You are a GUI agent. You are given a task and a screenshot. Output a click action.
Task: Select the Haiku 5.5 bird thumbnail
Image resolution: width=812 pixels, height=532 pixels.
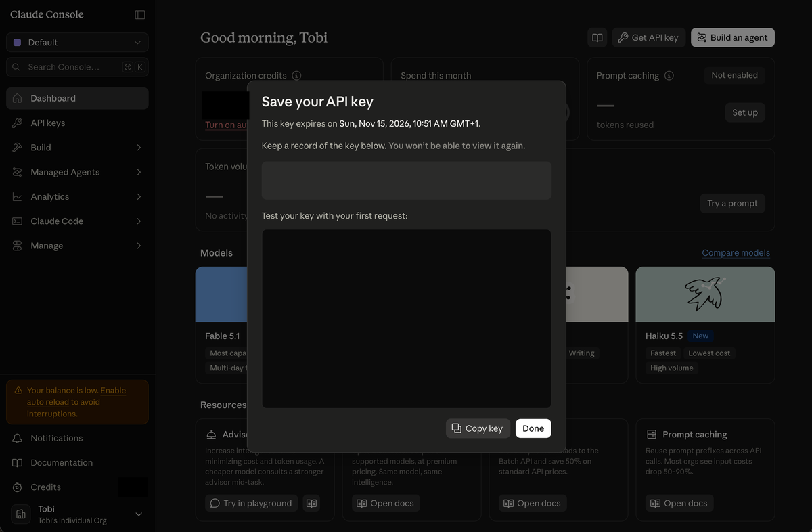tap(705, 294)
